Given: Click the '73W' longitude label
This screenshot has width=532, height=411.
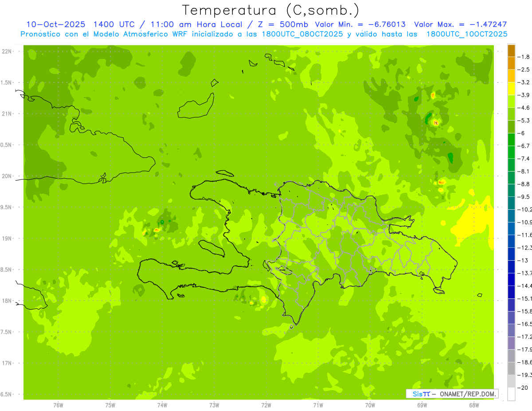Looking at the screenshot, I should (x=214, y=405).
